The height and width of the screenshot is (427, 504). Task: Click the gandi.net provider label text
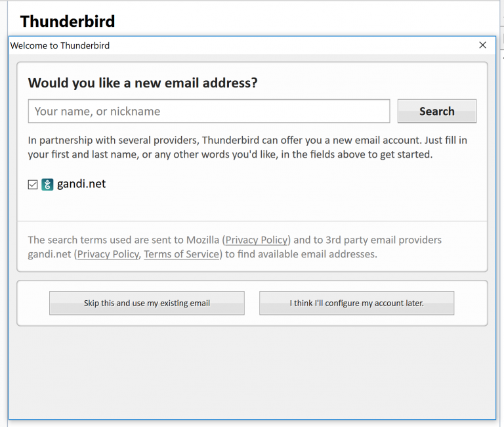pos(81,184)
